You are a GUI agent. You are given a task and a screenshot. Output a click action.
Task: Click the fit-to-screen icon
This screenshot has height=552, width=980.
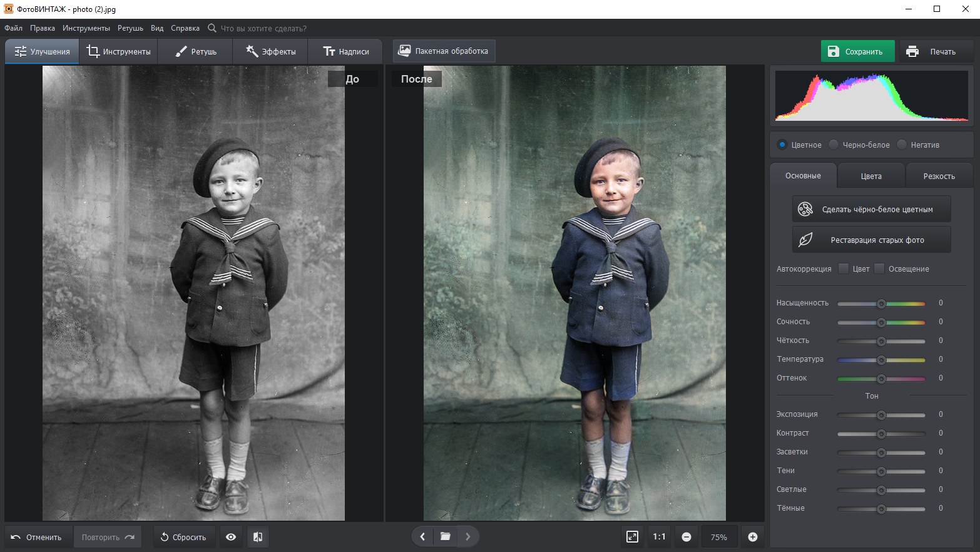tap(632, 537)
